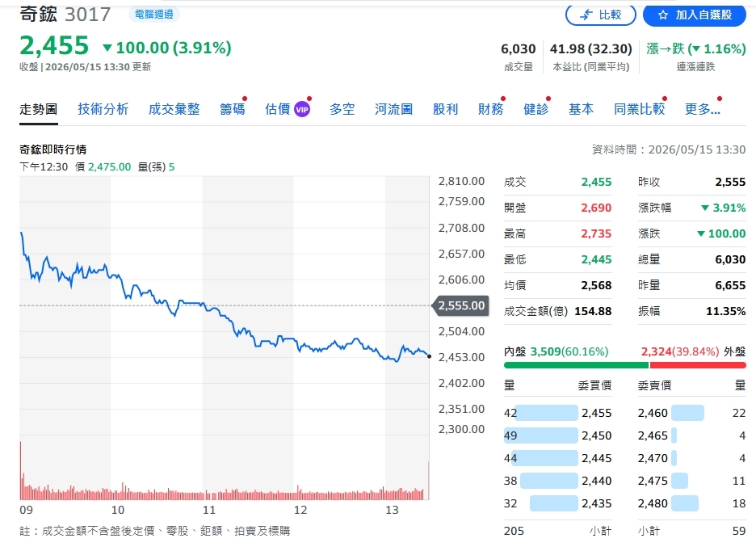
Task: Switch to 多空 tab
Action: pos(342,109)
